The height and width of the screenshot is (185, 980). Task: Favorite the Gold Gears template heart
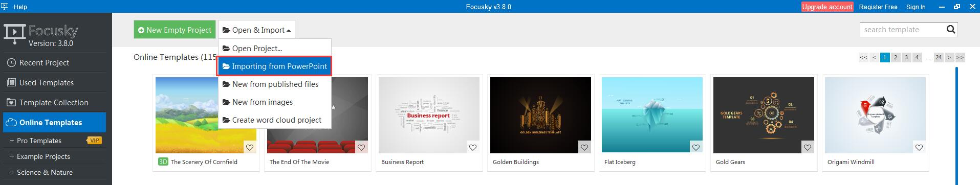pos(808,147)
